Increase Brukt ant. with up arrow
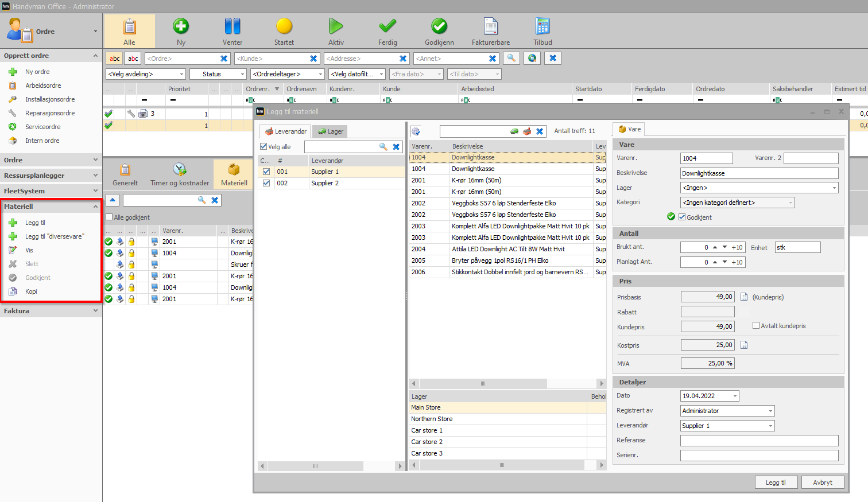 715,247
